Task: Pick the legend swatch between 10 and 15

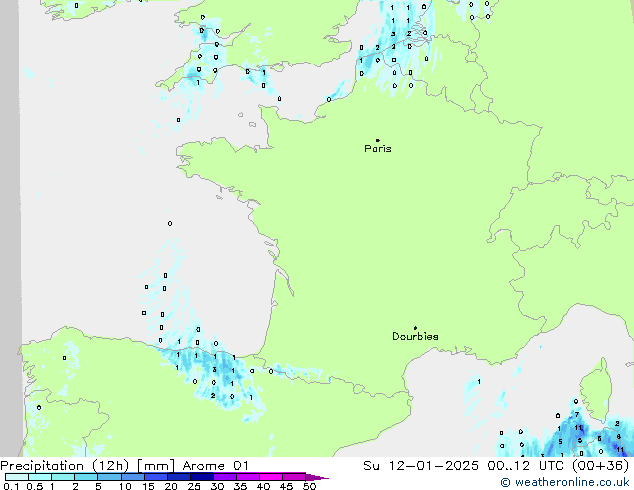Action: point(132,477)
